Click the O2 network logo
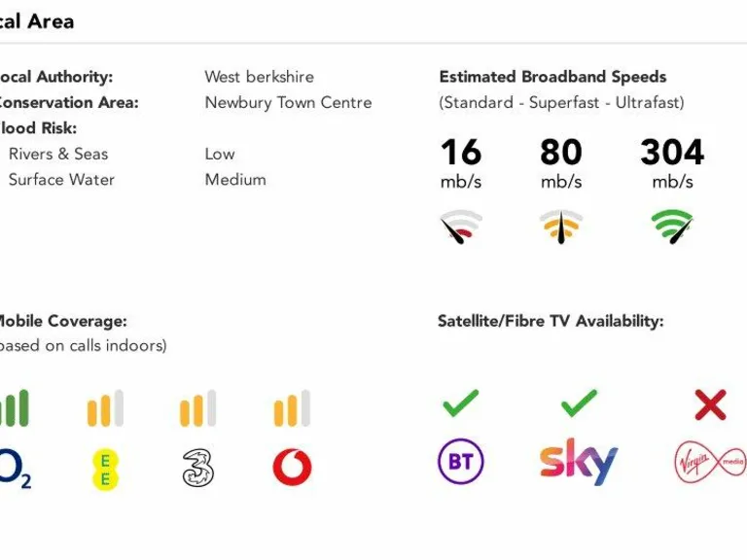 click(x=15, y=469)
